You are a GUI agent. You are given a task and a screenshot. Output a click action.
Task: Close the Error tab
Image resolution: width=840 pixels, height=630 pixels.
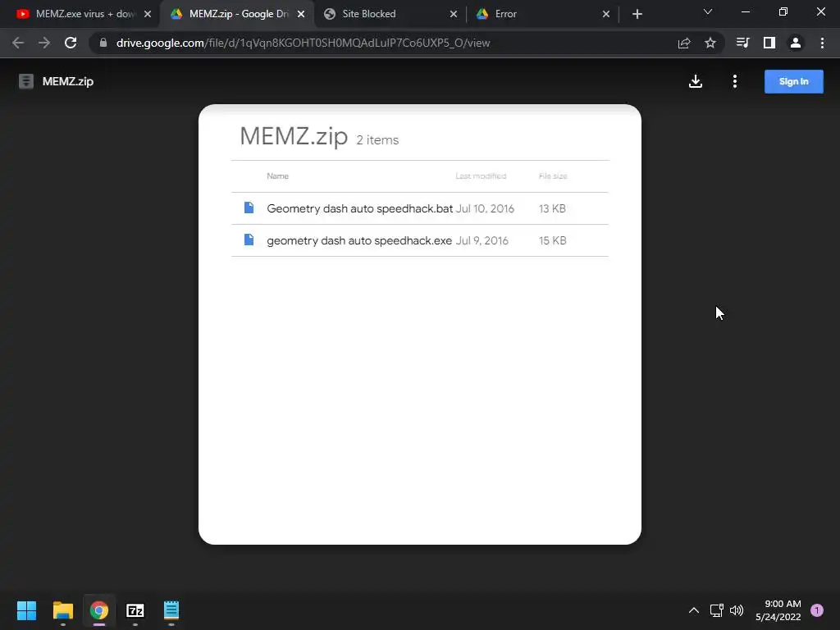point(606,14)
